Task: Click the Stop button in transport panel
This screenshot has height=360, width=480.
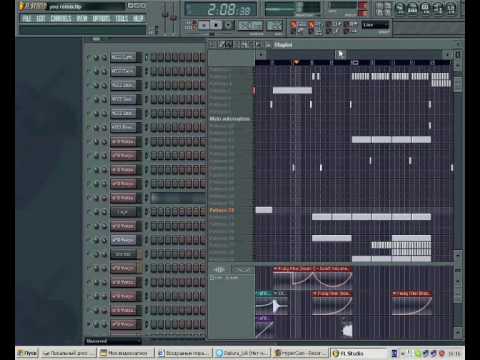Action: 216,25
